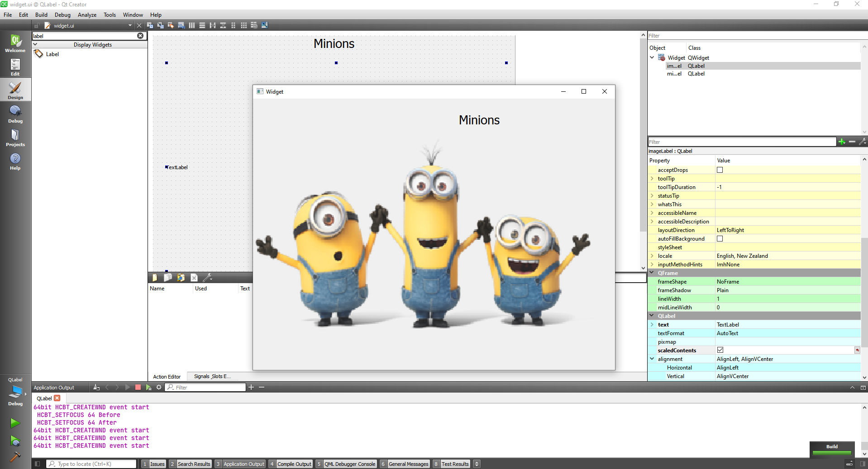The image size is (868, 469).
Task: Click the Adjust Size icon
Action: point(265,25)
